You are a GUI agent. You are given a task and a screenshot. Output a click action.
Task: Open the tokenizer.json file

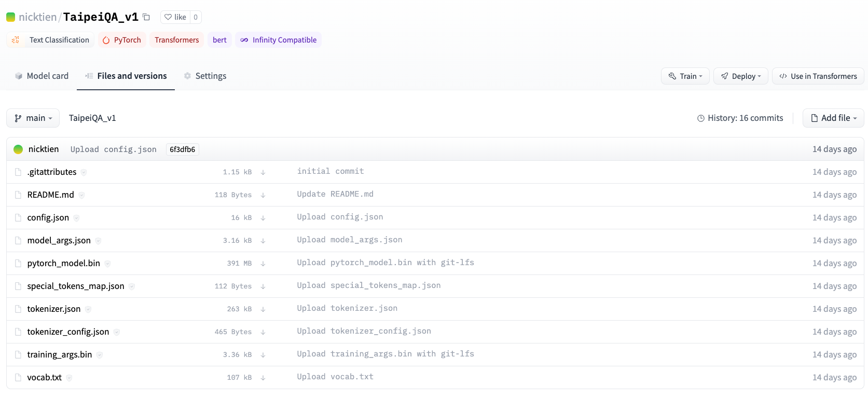coord(54,309)
